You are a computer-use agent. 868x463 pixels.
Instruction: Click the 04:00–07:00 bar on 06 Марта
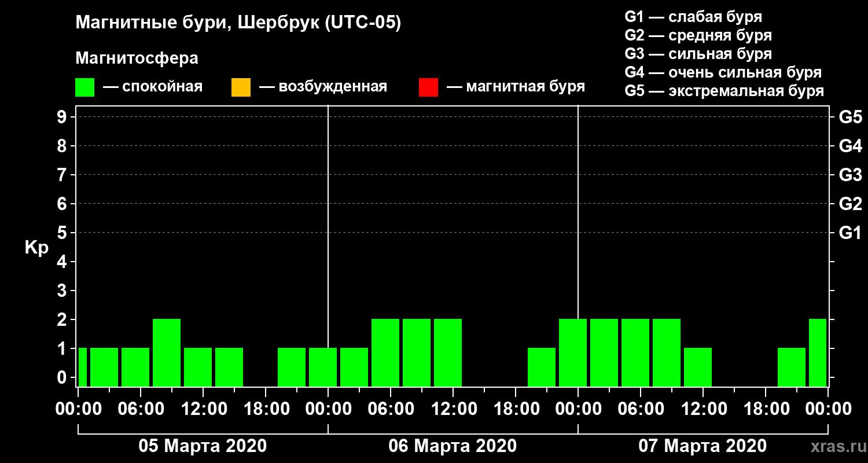click(x=385, y=352)
